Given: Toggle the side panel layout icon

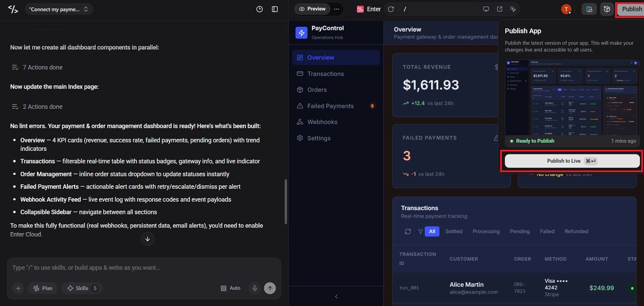Looking at the screenshot, I should click(x=275, y=9).
